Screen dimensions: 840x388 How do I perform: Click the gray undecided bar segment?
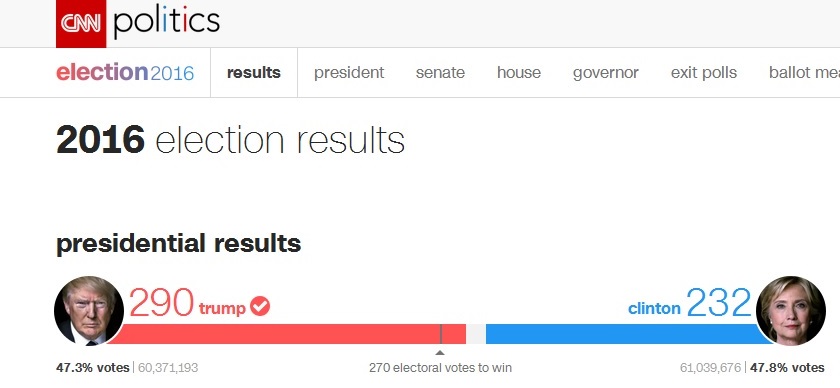pos(476,334)
